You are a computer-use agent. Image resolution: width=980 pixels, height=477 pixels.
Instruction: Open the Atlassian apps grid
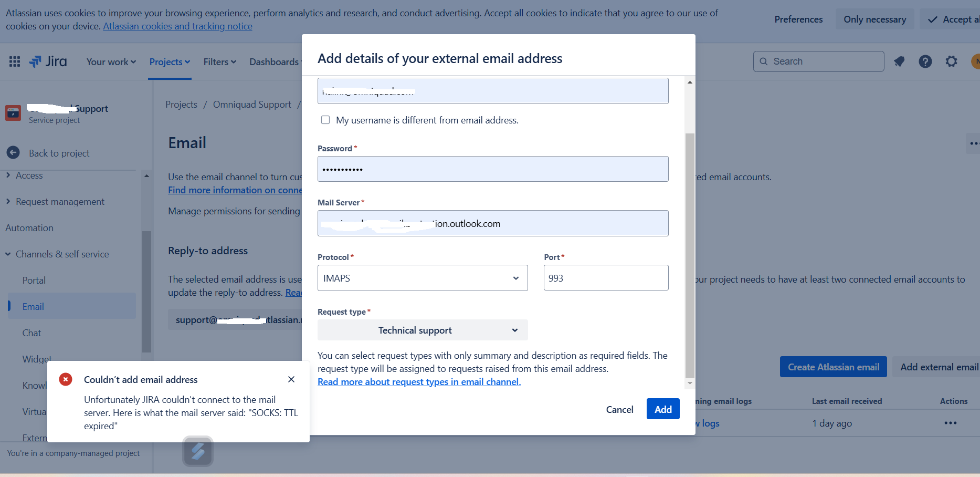tap(14, 61)
